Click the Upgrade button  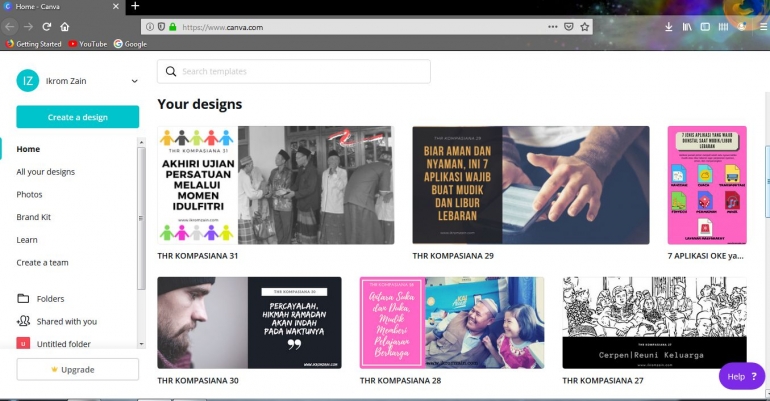(x=78, y=370)
